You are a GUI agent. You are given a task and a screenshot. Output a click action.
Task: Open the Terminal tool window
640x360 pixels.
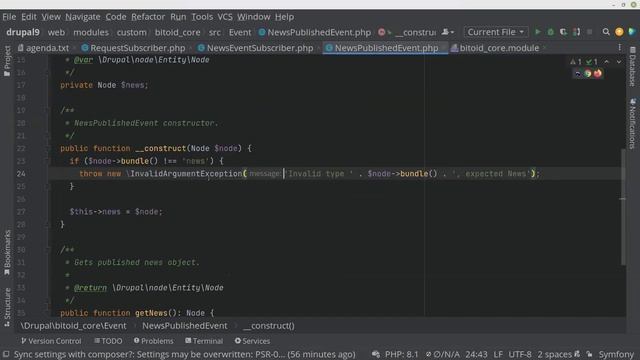tap(204, 341)
